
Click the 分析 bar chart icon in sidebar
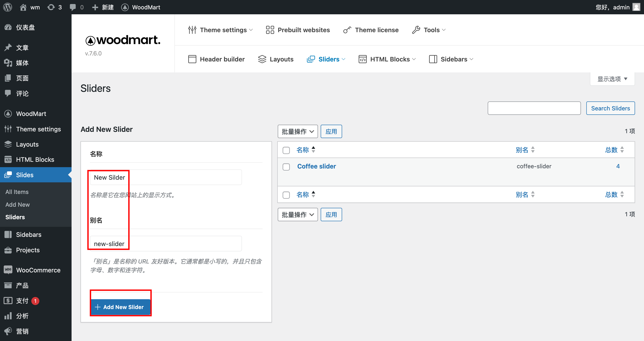[8, 316]
